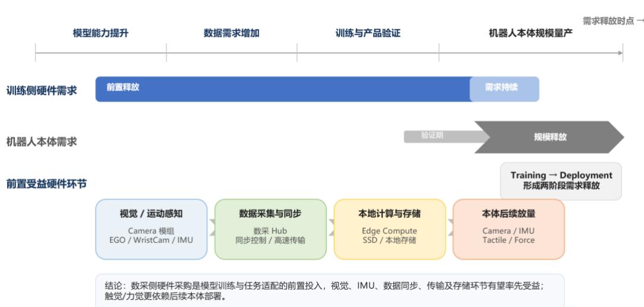Click 形成两阶段需求释放 text

point(561,186)
